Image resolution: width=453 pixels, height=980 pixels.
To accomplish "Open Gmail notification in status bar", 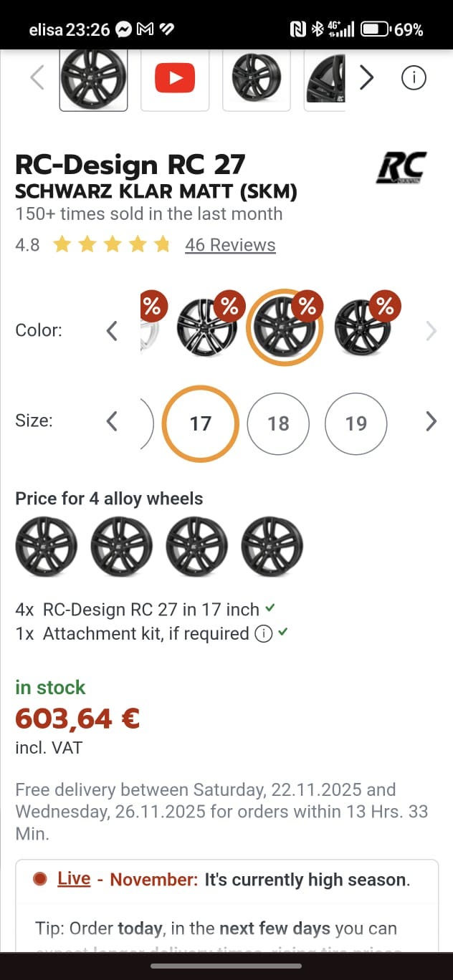I will (145, 29).
